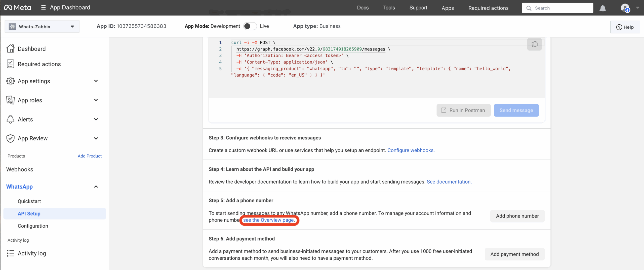Open the profile avatar menu

coord(625,8)
